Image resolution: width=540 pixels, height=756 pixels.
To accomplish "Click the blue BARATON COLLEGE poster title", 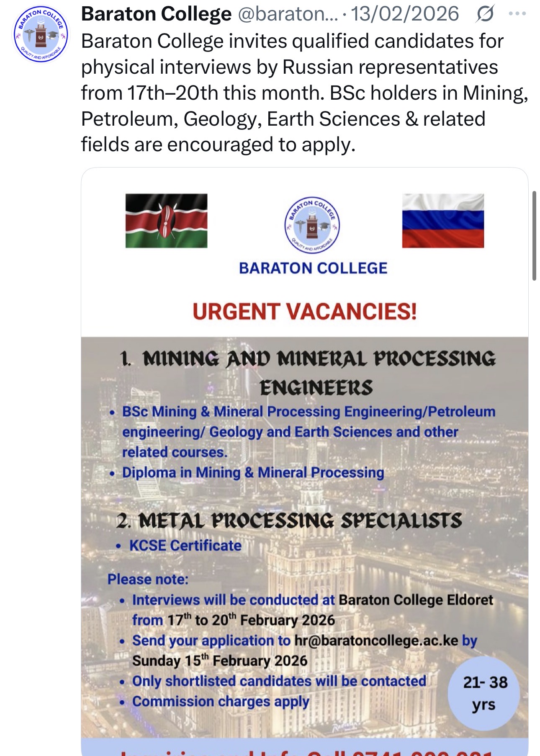I will click(313, 268).
